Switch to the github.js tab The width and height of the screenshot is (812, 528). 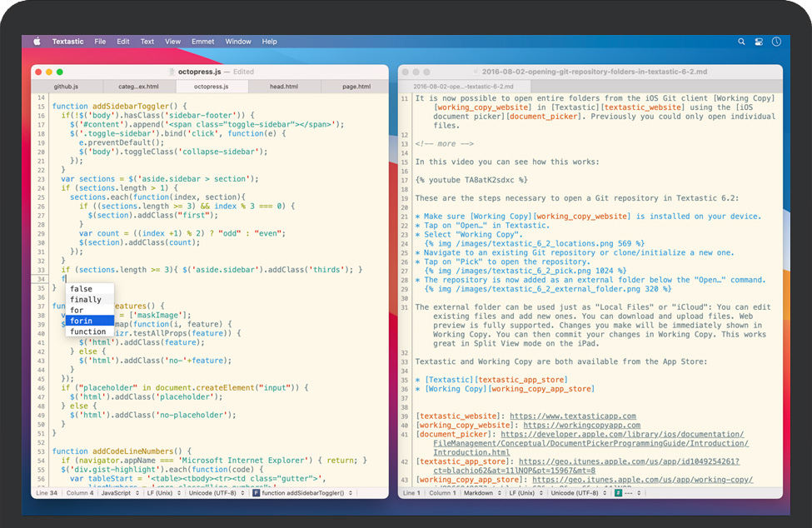[67, 87]
